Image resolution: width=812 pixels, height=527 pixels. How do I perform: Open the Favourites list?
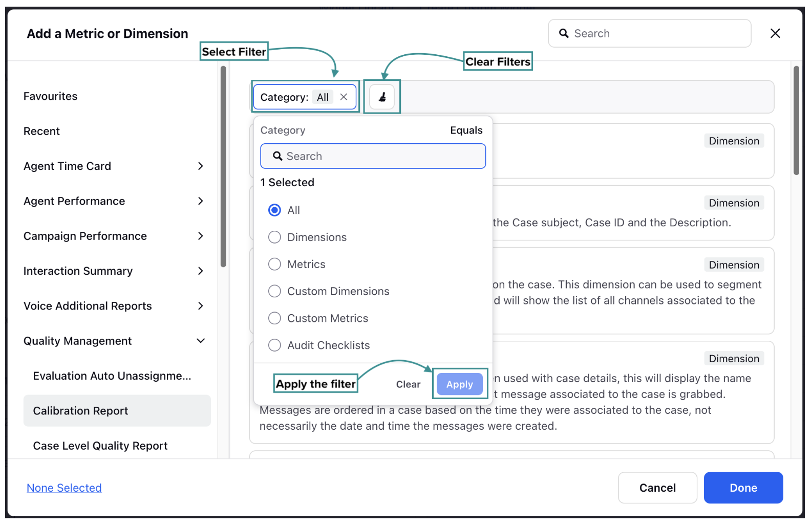(51, 96)
